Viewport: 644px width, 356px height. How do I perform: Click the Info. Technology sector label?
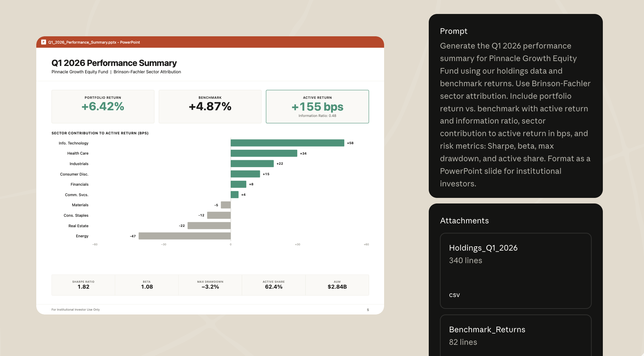74,143
